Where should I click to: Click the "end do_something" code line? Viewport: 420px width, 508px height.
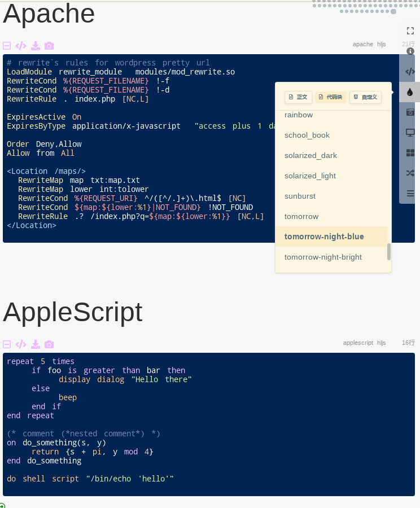44,461
